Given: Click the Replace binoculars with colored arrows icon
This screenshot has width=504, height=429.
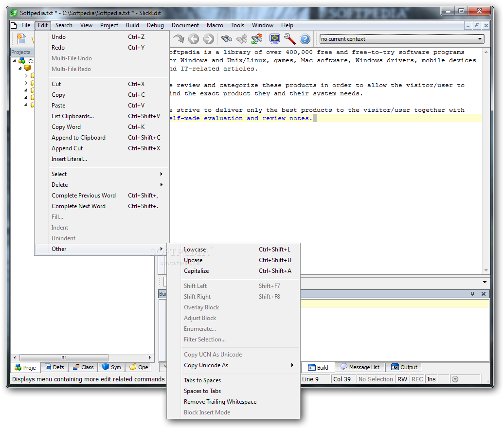Looking at the screenshot, I should tap(257, 39).
